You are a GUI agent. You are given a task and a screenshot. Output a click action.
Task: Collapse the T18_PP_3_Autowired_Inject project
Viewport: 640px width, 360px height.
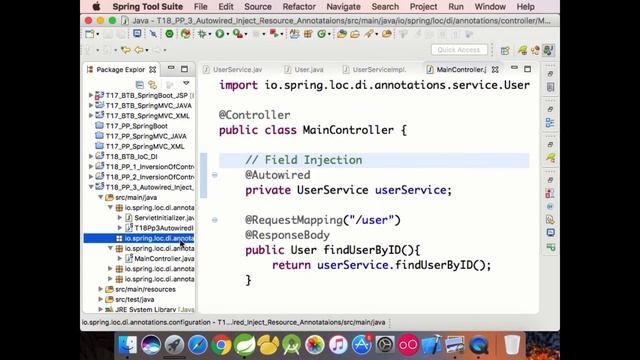coord(91,187)
